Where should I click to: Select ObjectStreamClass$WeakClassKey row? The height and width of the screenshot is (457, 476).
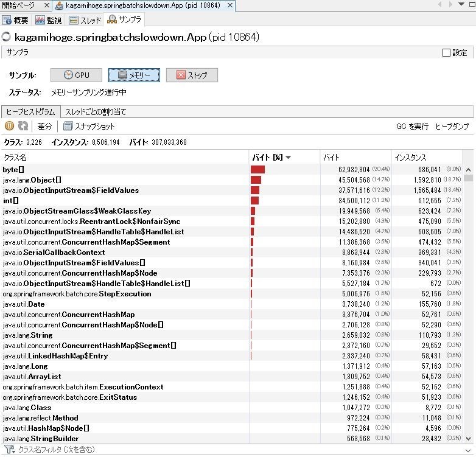point(232,211)
